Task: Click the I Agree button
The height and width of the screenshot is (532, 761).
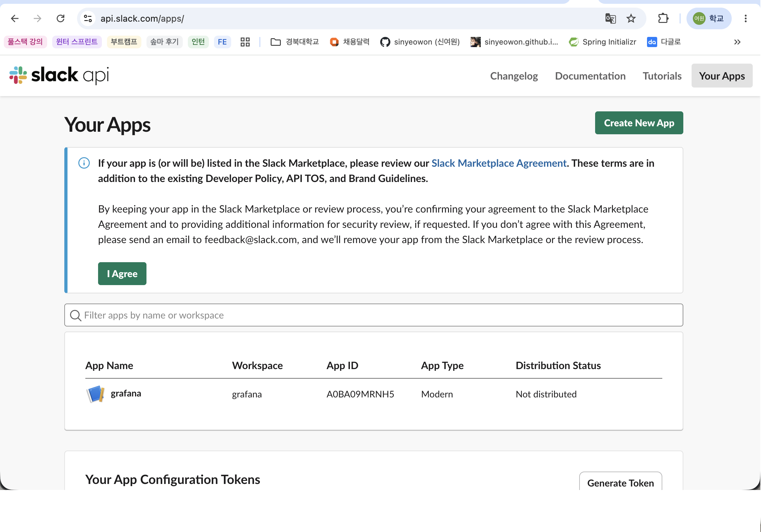Action: tap(122, 274)
